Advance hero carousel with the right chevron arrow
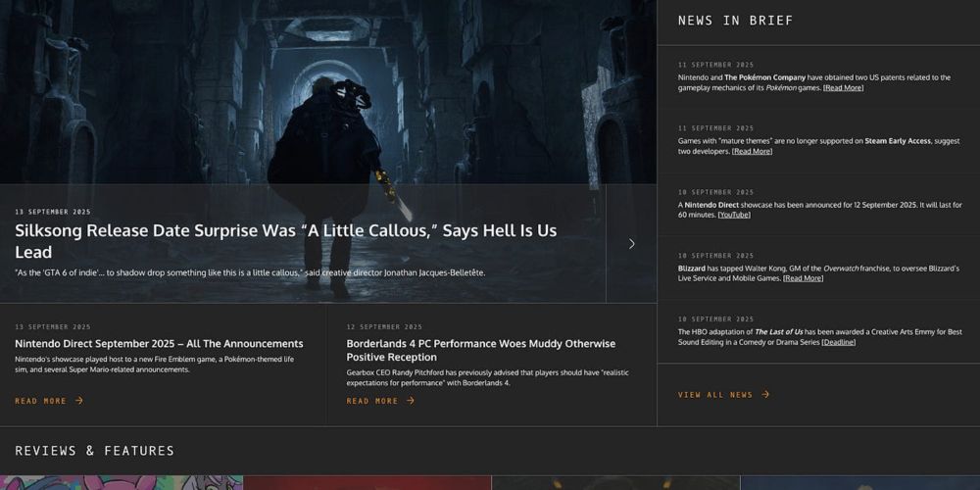 [631, 244]
